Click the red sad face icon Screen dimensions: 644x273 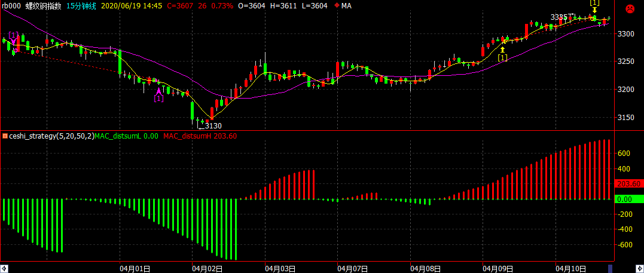(629, 8)
